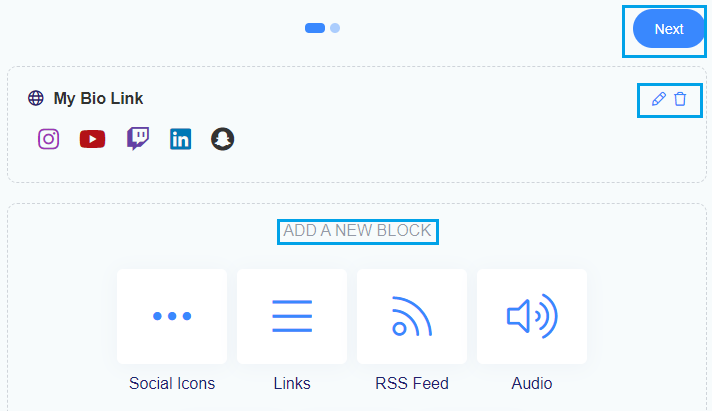
Task: Add an RSS Feed block
Action: (412, 316)
